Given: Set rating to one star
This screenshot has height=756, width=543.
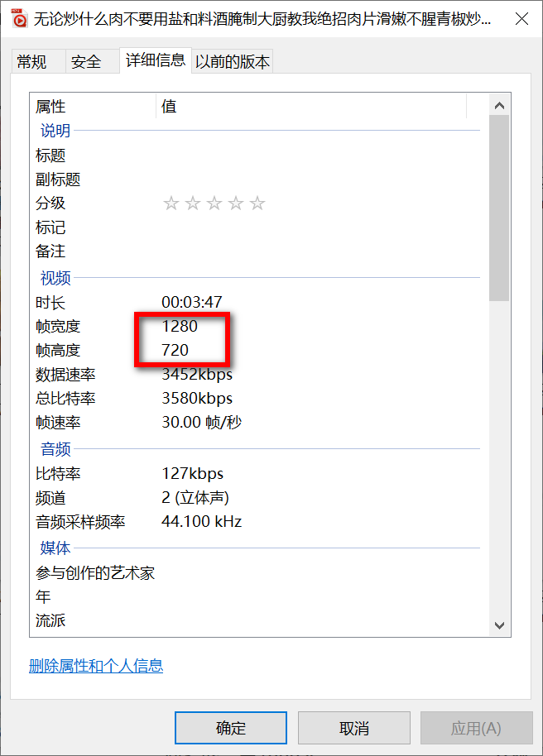Looking at the screenshot, I should 171,203.
